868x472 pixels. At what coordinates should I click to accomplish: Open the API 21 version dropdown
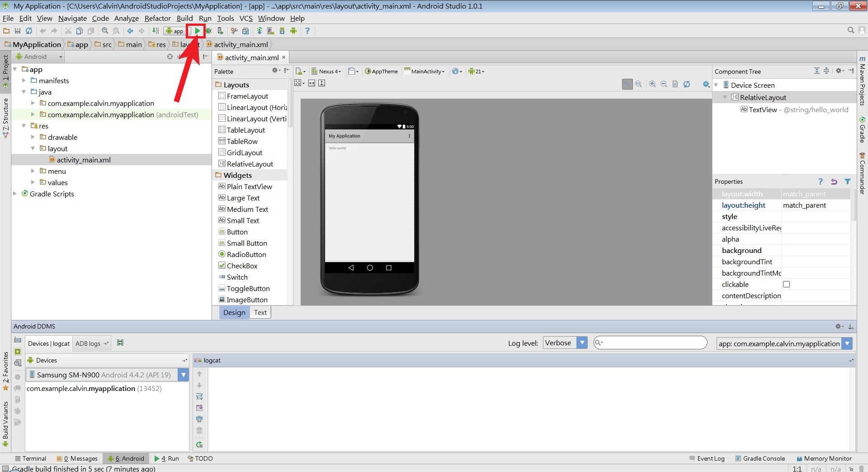pyautogui.click(x=476, y=71)
